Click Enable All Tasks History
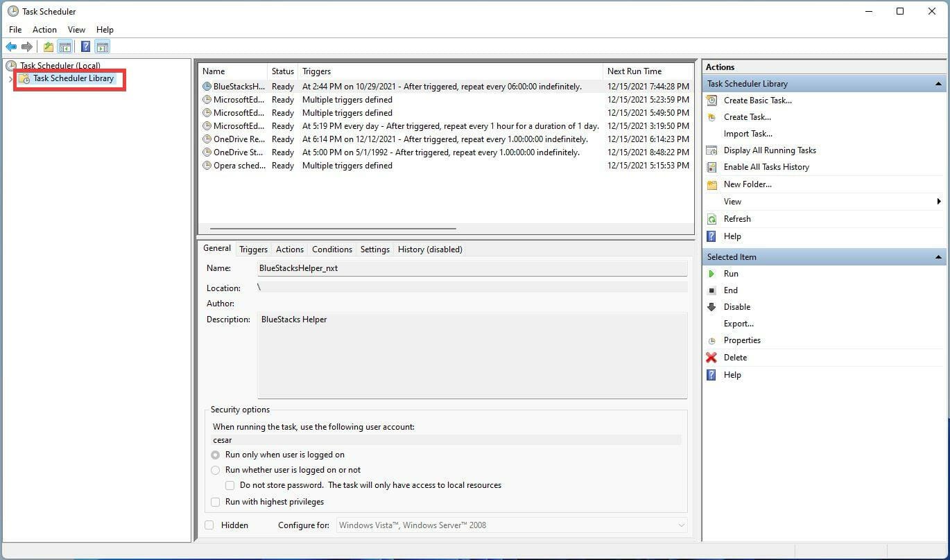 point(766,167)
